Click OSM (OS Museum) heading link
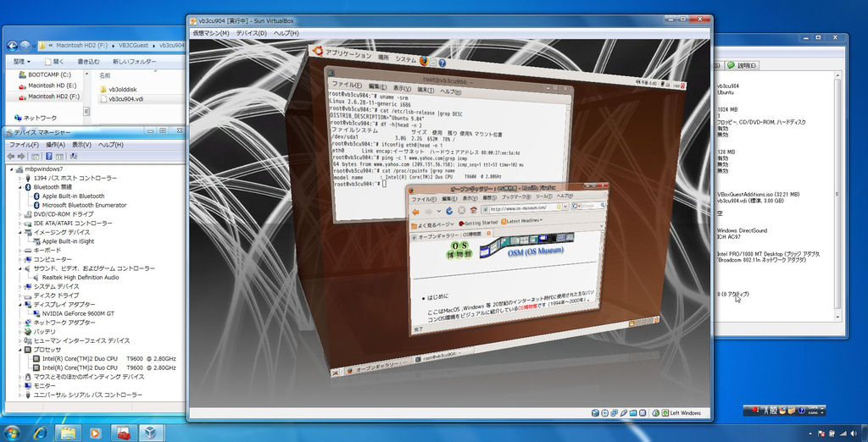Viewport: 868px width, 442px height. click(536, 251)
